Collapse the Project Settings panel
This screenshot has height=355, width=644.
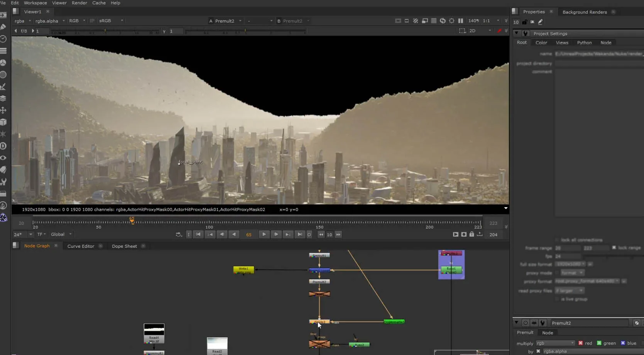coord(516,34)
